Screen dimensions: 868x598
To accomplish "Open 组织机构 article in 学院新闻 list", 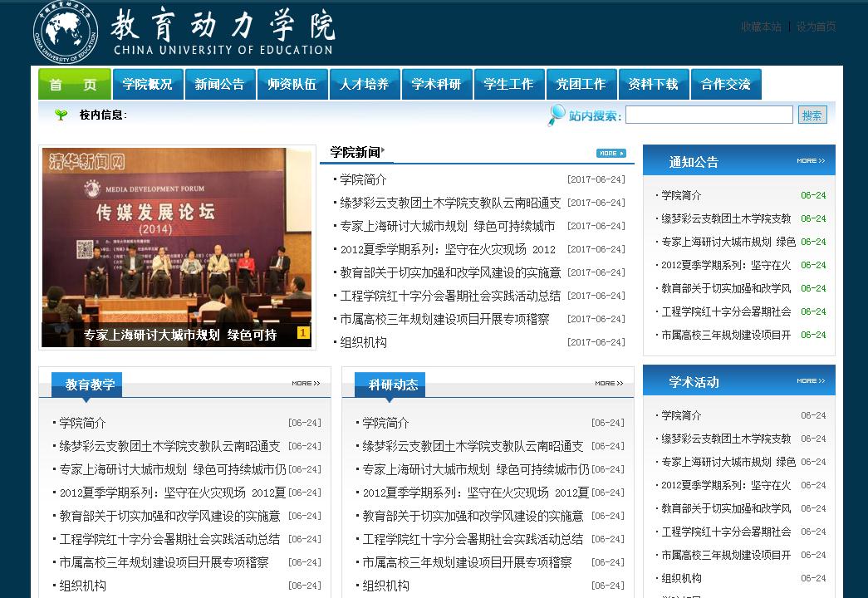I will pos(363,342).
